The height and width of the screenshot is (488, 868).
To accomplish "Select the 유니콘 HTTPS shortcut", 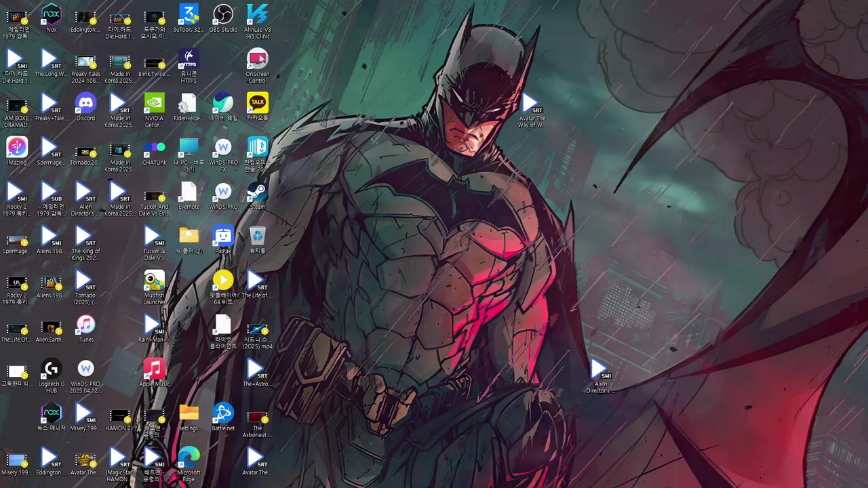I will click(189, 66).
